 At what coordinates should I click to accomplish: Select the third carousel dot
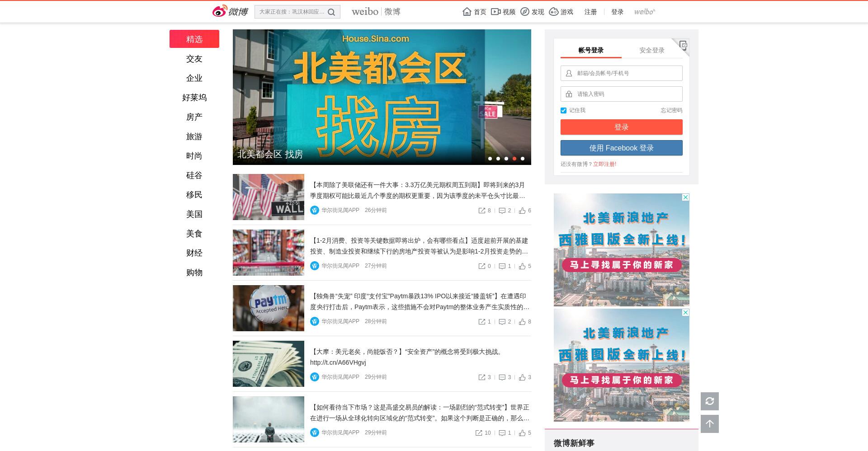click(x=506, y=159)
